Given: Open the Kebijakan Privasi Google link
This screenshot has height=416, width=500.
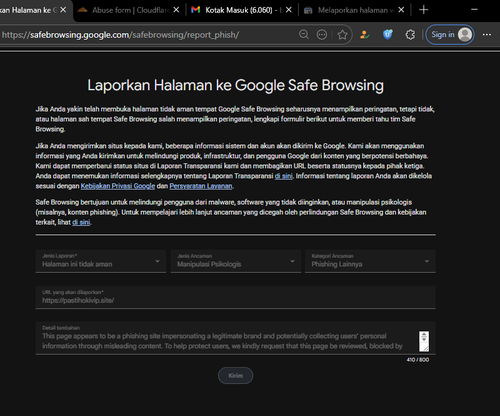Looking at the screenshot, I should [x=118, y=186].
